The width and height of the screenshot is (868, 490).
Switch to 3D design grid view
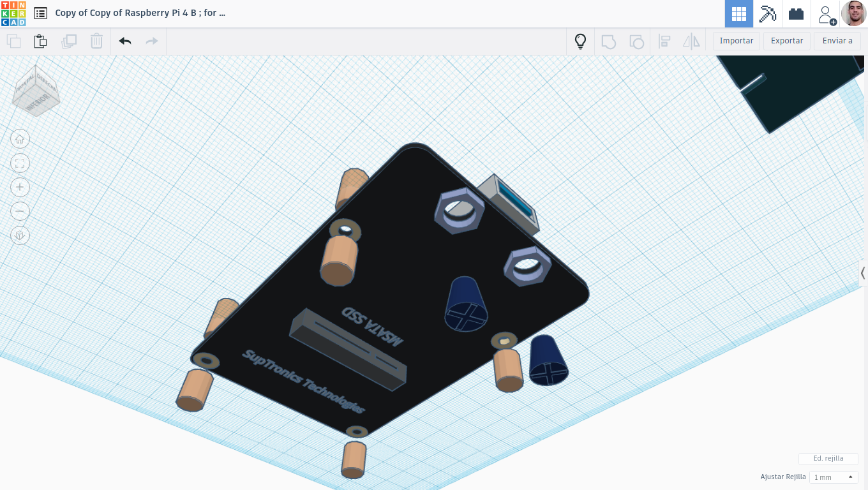[x=739, y=14]
